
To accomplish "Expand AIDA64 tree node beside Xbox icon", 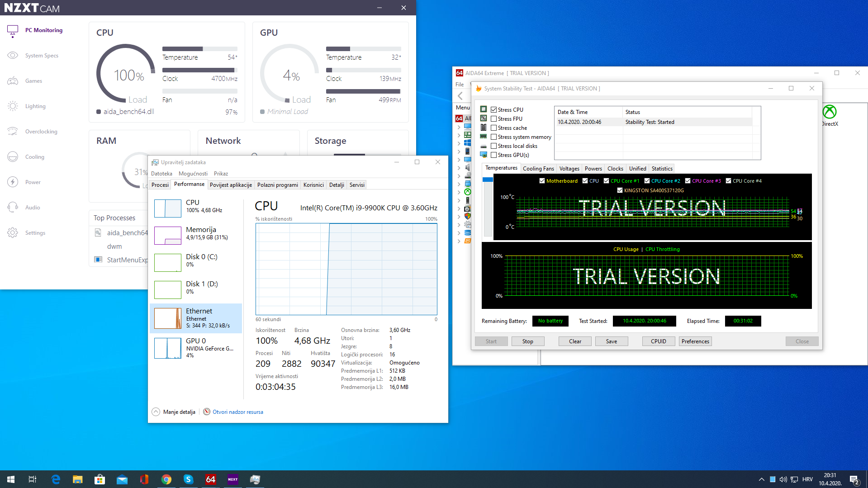I will tap(459, 192).
